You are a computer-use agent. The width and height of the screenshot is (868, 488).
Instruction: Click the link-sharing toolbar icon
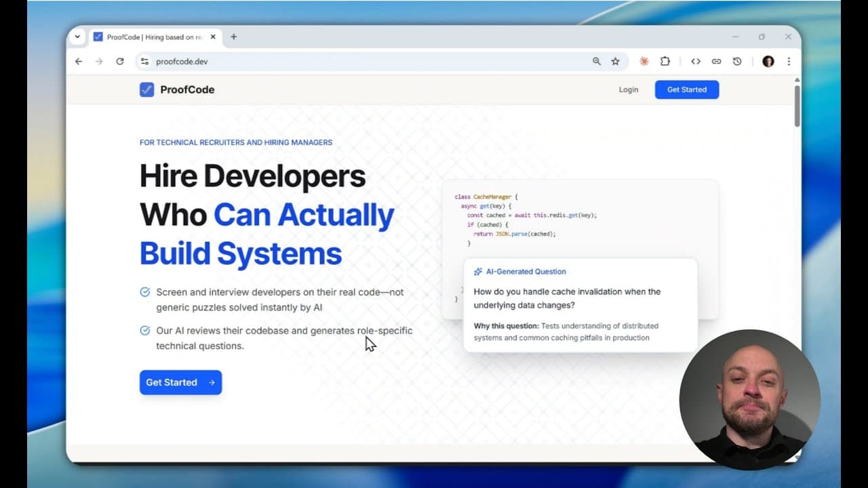(716, 61)
